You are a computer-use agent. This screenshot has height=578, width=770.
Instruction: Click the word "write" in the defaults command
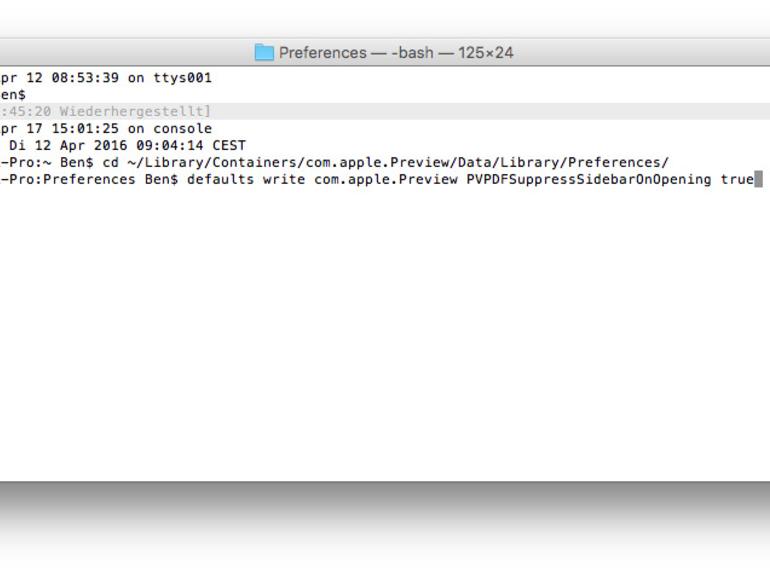click(284, 180)
